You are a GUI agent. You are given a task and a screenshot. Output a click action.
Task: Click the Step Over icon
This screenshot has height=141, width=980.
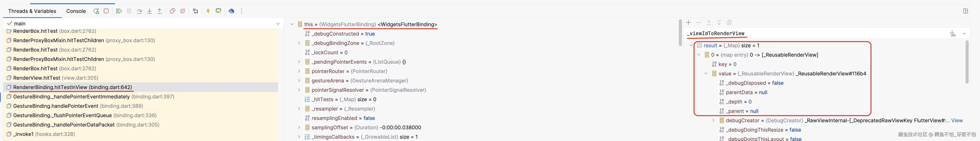[139, 11]
